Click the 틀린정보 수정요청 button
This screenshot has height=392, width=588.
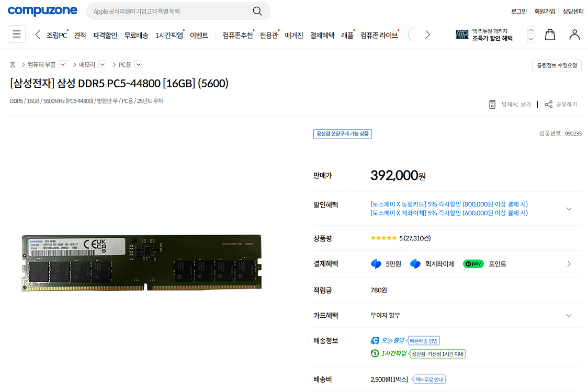pos(557,65)
